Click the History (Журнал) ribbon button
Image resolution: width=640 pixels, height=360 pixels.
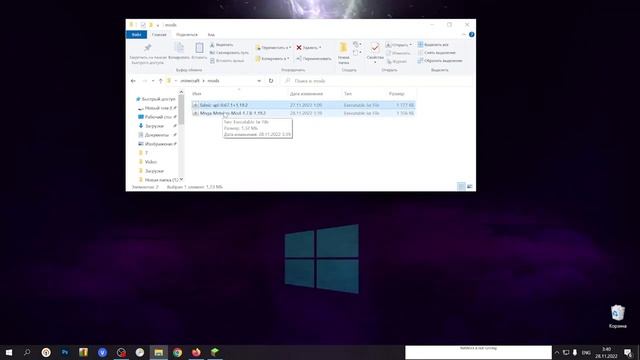pyautogui.click(x=396, y=61)
